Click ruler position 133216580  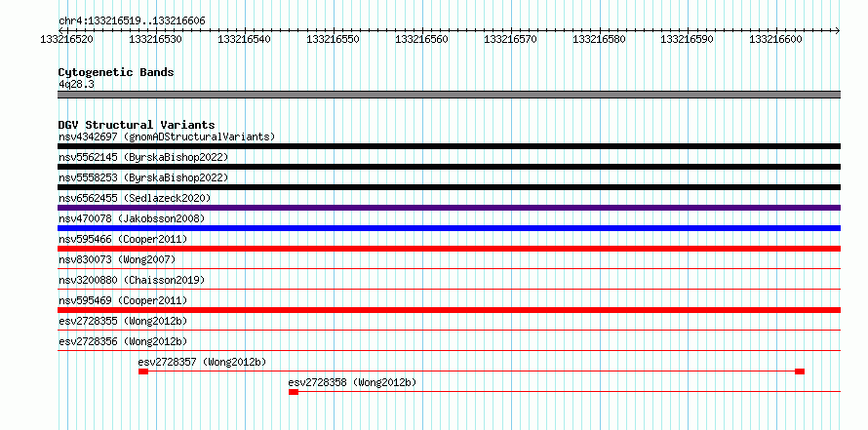pyautogui.click(x=599, y=39)
